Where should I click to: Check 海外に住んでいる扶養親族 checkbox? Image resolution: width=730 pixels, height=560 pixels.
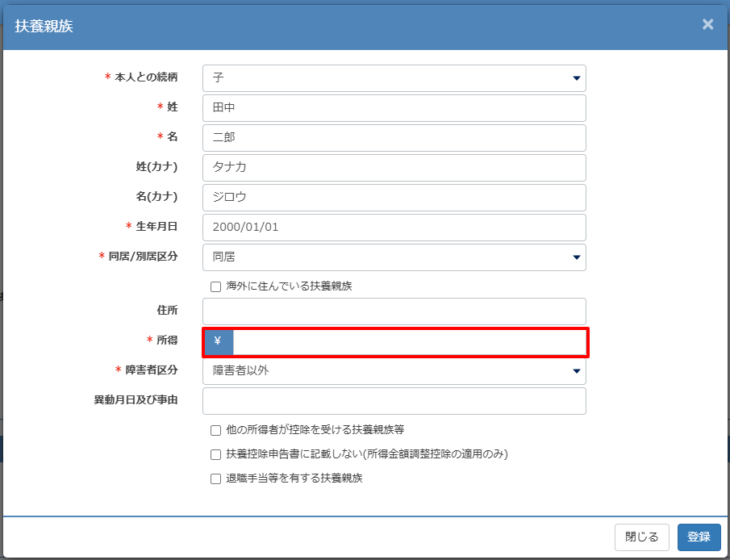click(x=215, y=286)
